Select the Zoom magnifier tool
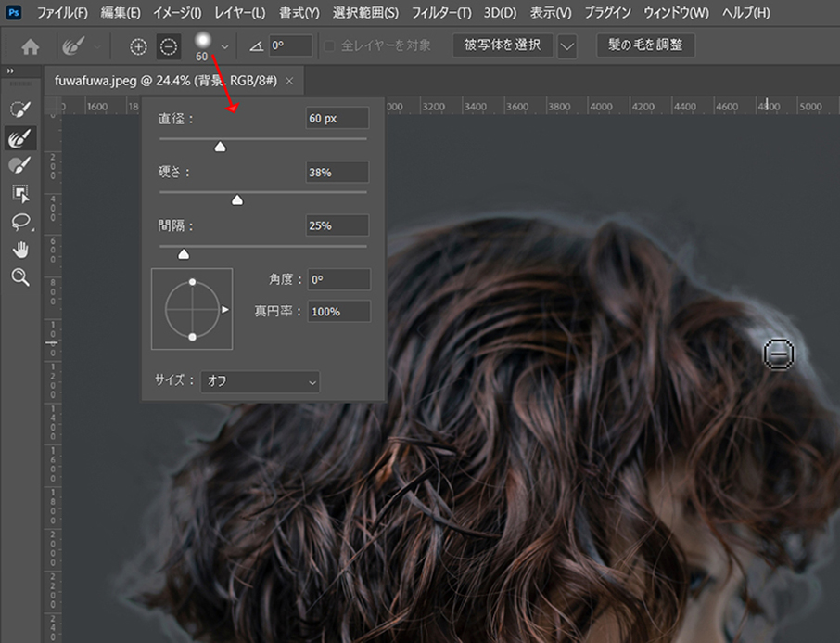Image resolution: width=840 pixels, height=643 pixels. click(20, 277)
